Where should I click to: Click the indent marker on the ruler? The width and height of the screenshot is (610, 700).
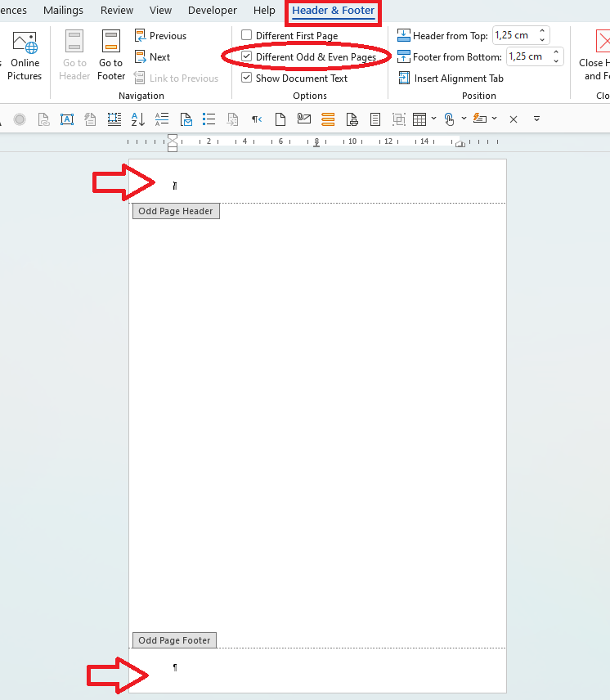coord(173,143)
